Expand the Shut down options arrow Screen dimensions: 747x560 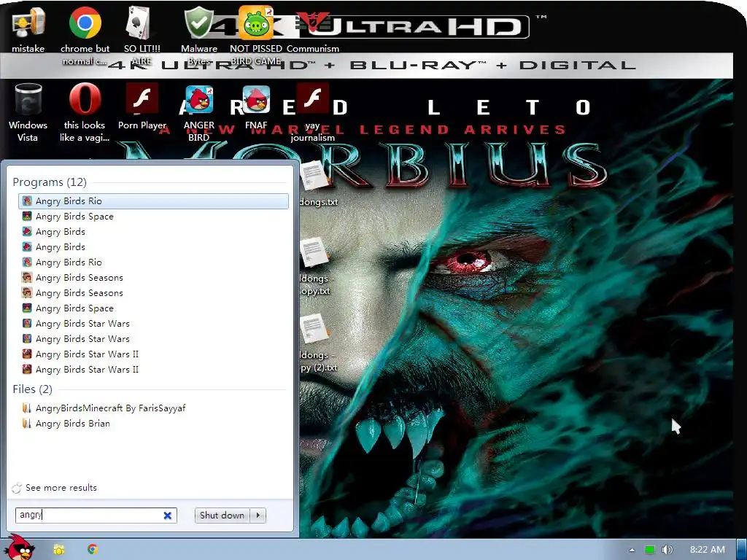[x=258, y=516]
